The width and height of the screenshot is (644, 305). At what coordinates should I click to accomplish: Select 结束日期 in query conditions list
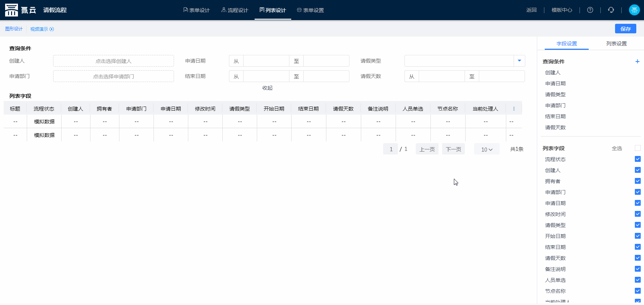555,116
